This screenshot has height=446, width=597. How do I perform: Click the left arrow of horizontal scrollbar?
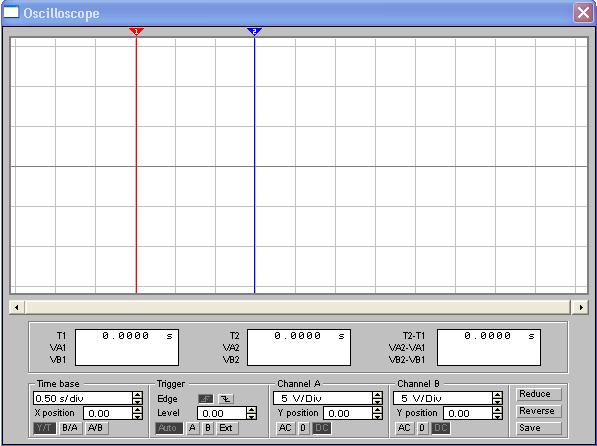point(17,307)
